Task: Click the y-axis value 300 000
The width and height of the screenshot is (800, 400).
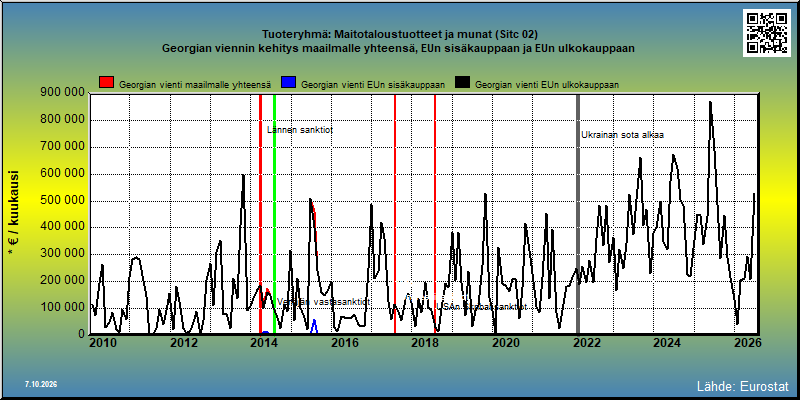Action: point(62,254)
